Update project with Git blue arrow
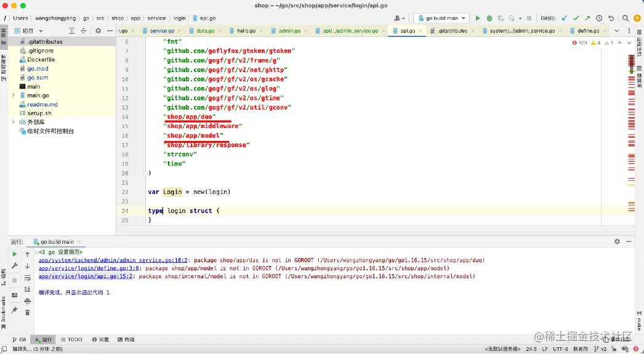 point(565,18)
